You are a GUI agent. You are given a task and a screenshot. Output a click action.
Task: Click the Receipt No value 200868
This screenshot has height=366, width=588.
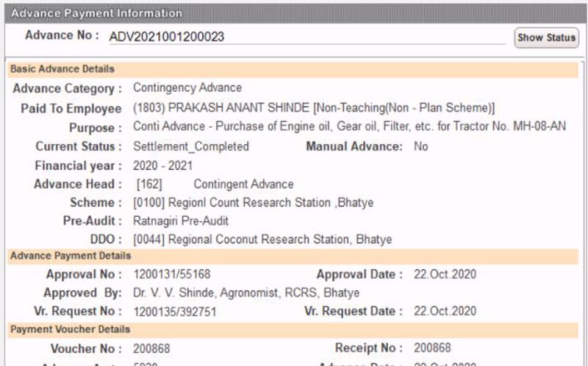tap(432, 348)
